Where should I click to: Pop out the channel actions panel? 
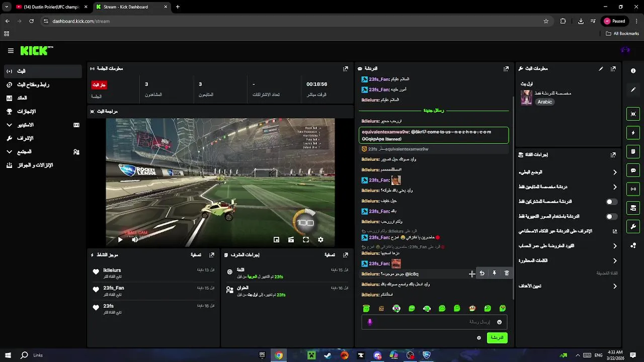point(613,155)
